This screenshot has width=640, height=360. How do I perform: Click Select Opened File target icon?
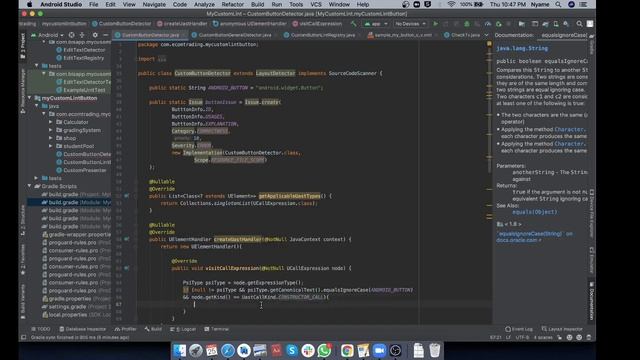(x=71, y=35)
